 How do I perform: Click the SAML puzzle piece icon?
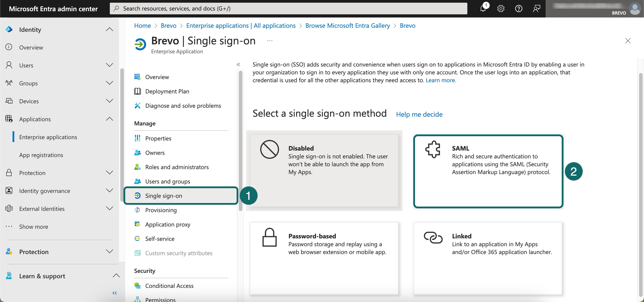(433, 149)
